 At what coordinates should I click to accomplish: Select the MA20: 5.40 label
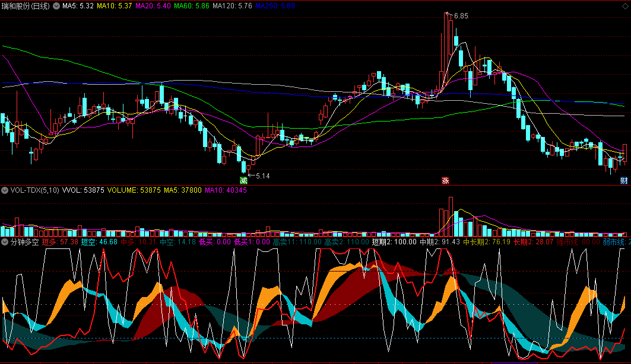[x=153, y=6]
